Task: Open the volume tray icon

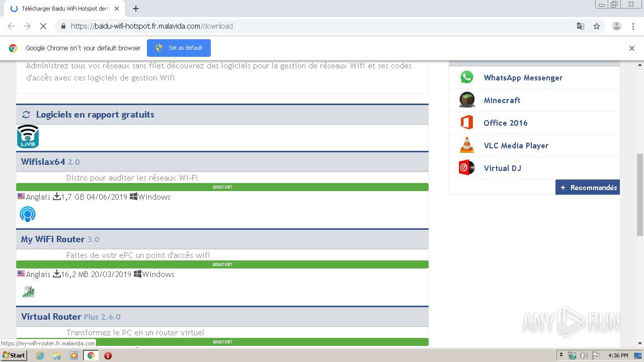Action: 584,355
